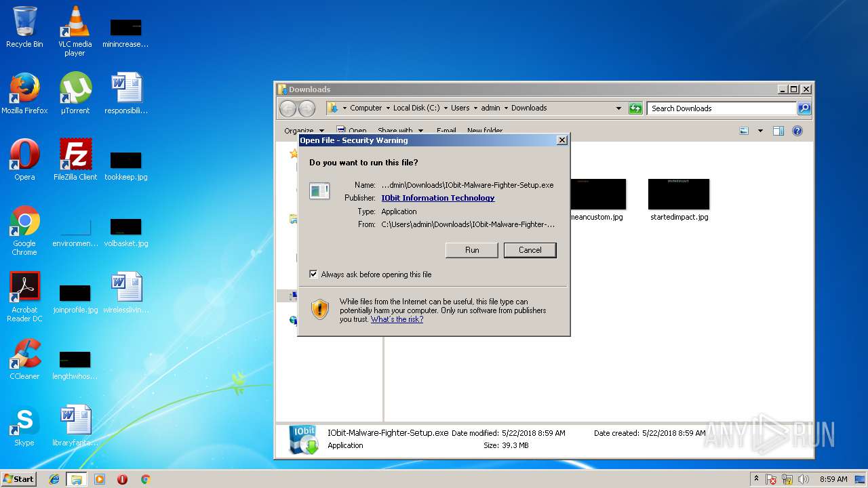Click New folder in Explorer toolbar
The image size is (868, 488).
tap(485, 131)
